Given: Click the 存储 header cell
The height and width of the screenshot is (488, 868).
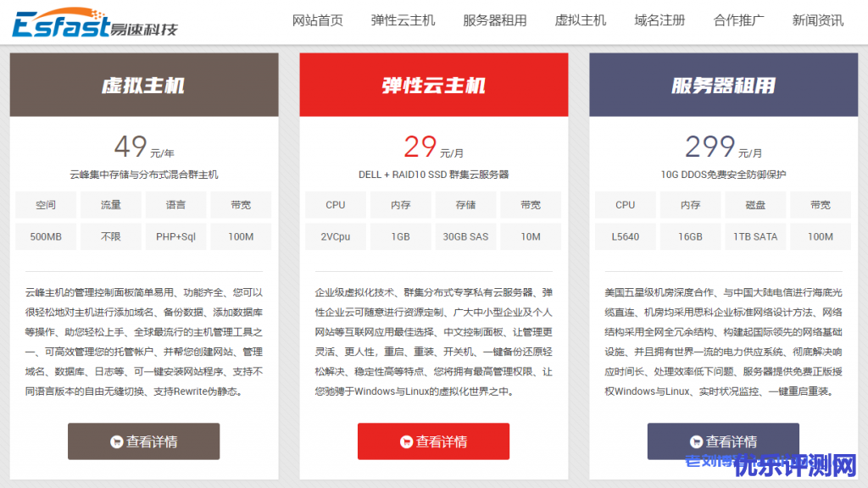Looking at the screenshot, I should click(465, 205).
